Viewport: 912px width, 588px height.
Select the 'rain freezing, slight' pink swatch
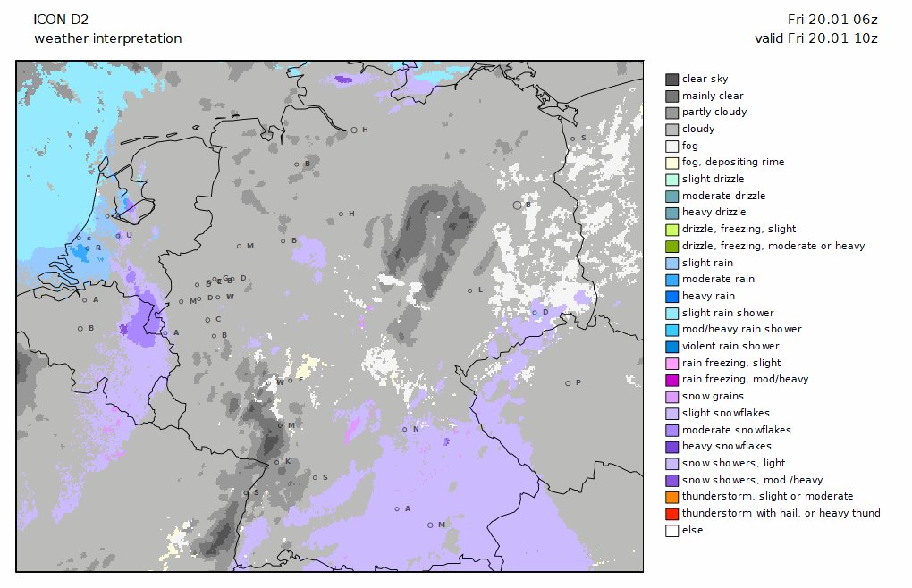click(671, 363)
